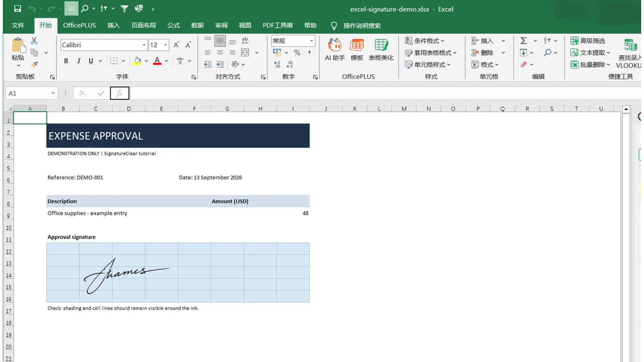Switch to the 页面布局 Page Layout tab
644x362 pixels.
(x=143, y=25)
